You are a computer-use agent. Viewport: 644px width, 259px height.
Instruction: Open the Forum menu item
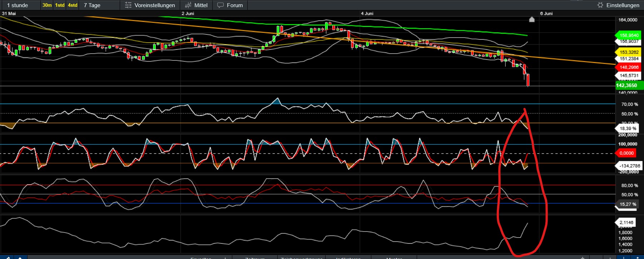[x=234, y=5]
